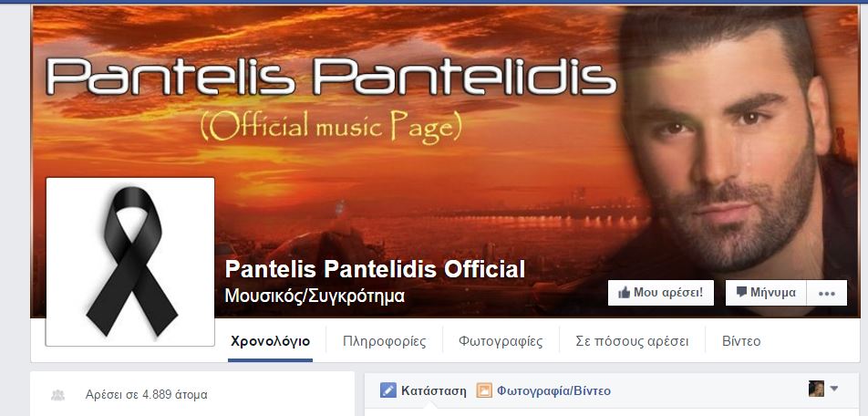Go to the Φωτογραφίες tab
This screenshot has height=416, width=868.
tap(501, 341)
